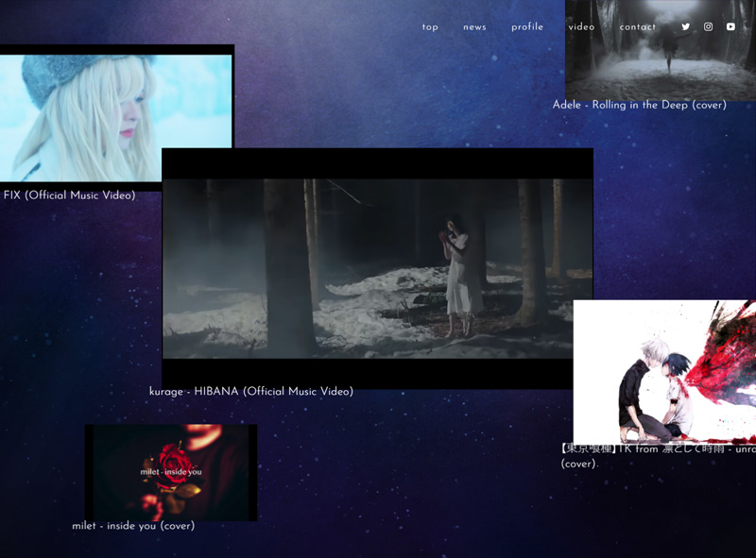This screenshot has width=756, height=558.
Task: Click the 東京喰種 TK from unravel caption
Action: (x=658, y=456)
